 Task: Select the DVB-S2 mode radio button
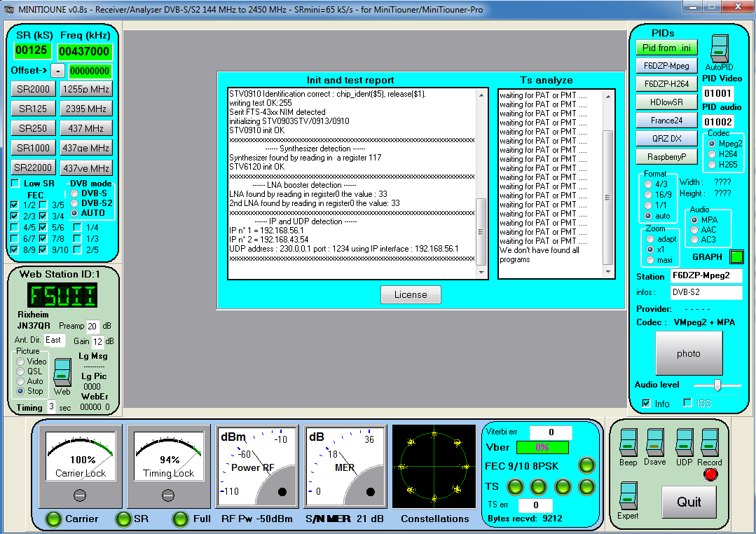74,203
